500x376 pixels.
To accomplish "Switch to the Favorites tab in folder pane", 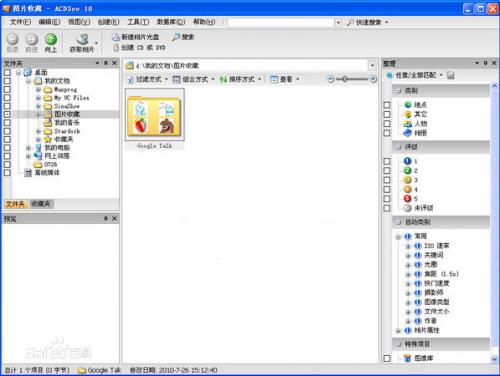I will (x=41, y=204).
